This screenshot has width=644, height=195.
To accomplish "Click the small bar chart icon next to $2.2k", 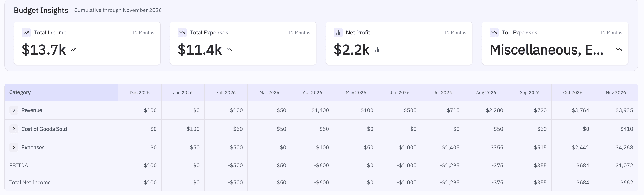I will (377, 50).
